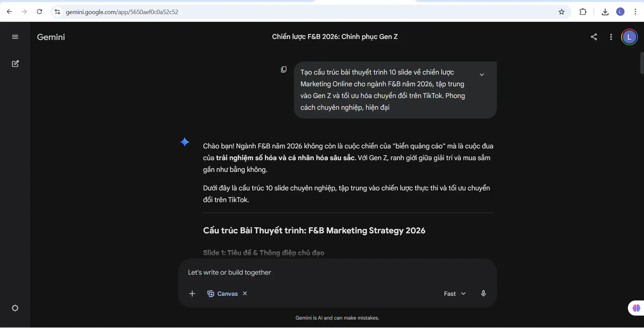The width and height of the screenshot is (644, 328).
Task: Open the browser Downloads icon
Action: point(605,12)
